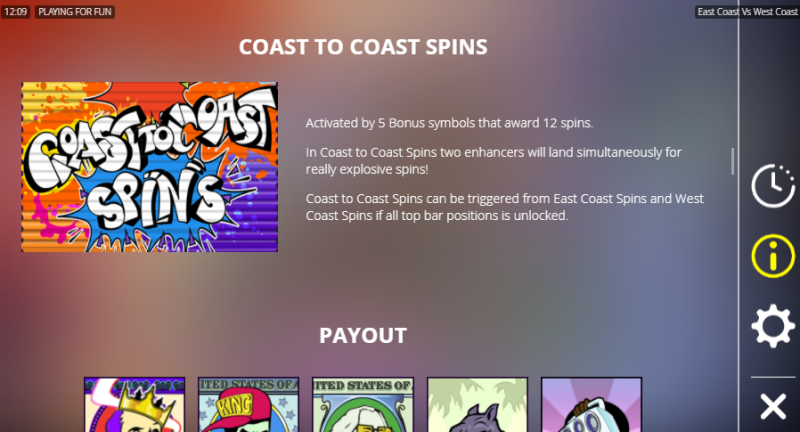Click the Coast to Coast Spins graffiti image
The image size is (800, 432).
[149, 167]
